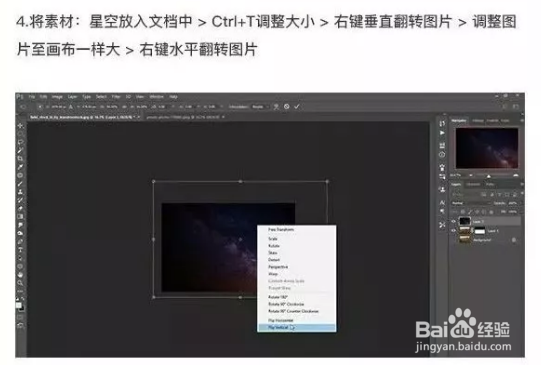Choose Flip Horizontal in context menu
This screenshot has height=365, width=541.
[297, 320]
